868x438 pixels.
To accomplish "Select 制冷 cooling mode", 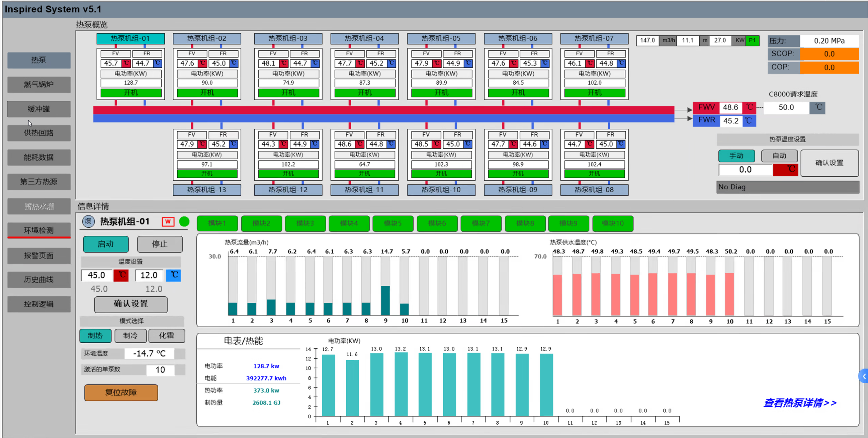I will (130, 336).
